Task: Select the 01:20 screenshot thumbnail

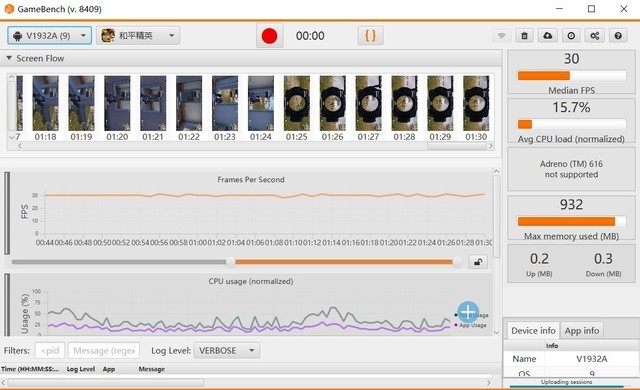Action: click(117, 103)
